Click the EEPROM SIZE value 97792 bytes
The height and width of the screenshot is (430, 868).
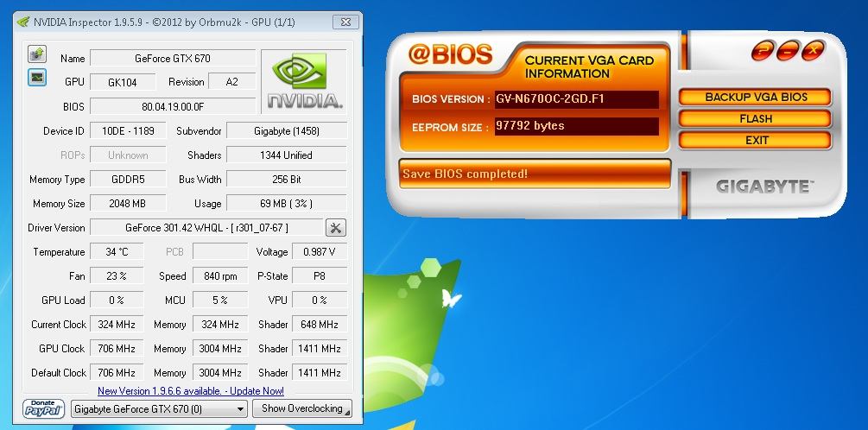(x=576, y=125)
